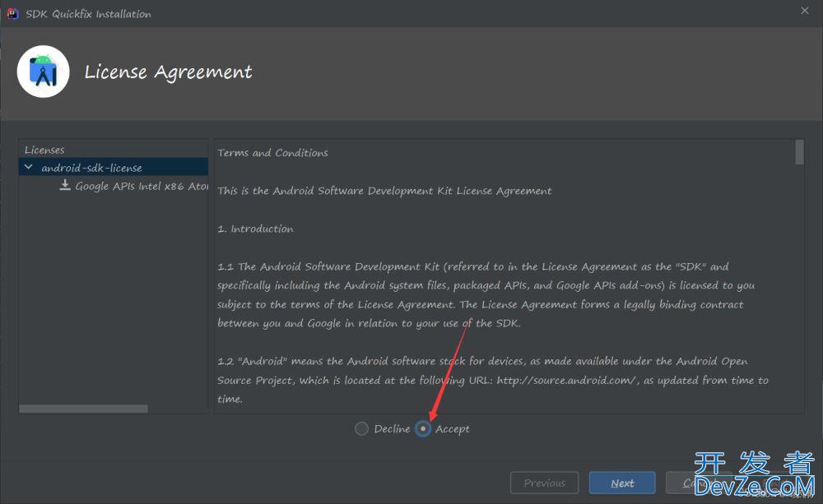Viewport: 823px width, 504px height.
Task: Select the Decline radio button
Action: coord(361,429)
